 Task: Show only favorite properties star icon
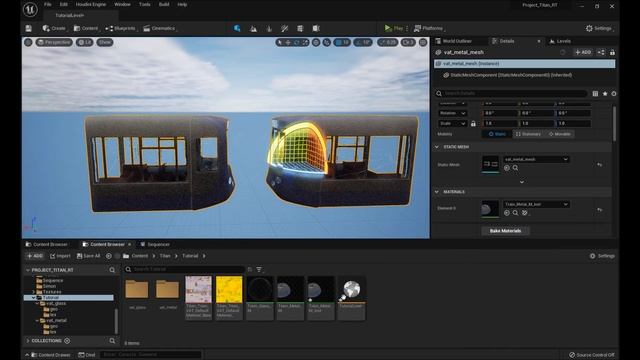pos(604,93)
